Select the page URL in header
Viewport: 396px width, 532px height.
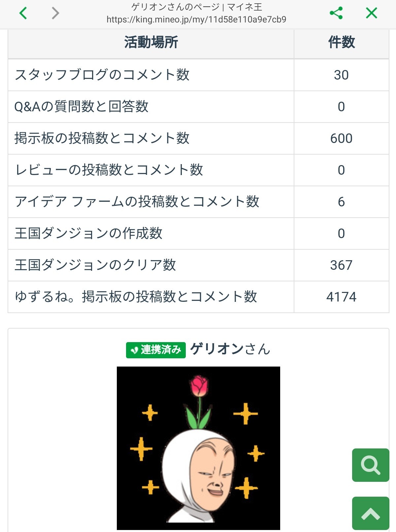tap(196, 19)
